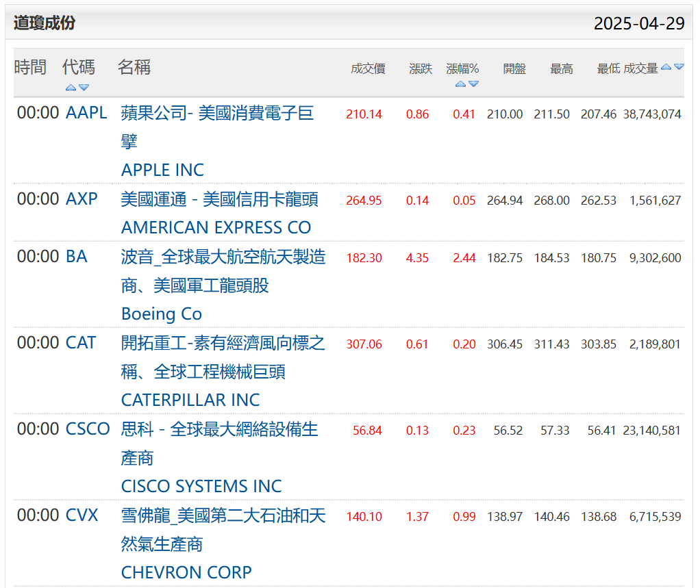Select AXP volume 1,561,627

point(655,201)
